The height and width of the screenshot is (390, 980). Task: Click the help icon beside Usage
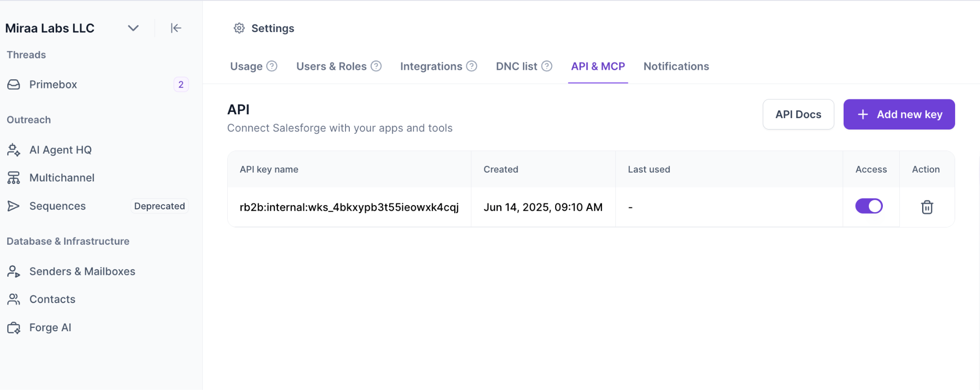pos(272,66)
